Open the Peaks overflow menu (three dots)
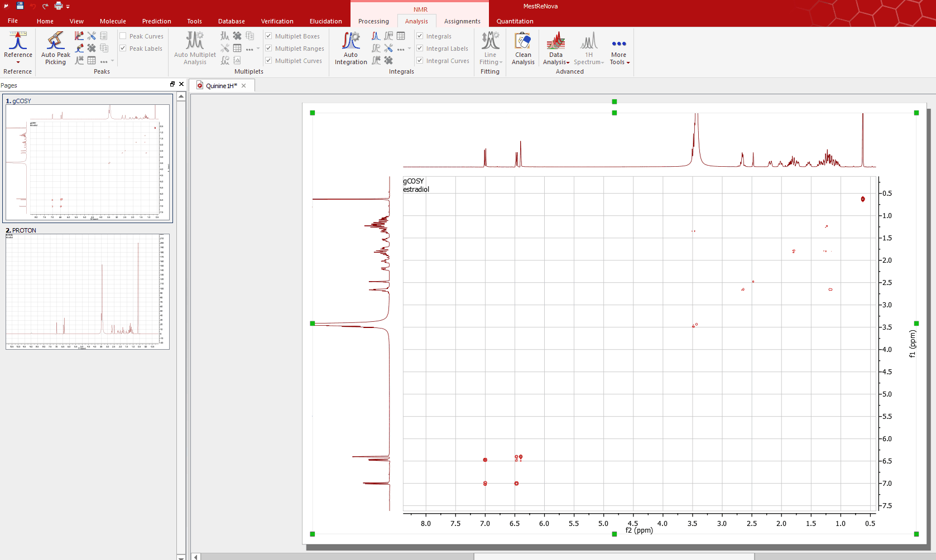 pyautogui.click(x=104, y=61)
